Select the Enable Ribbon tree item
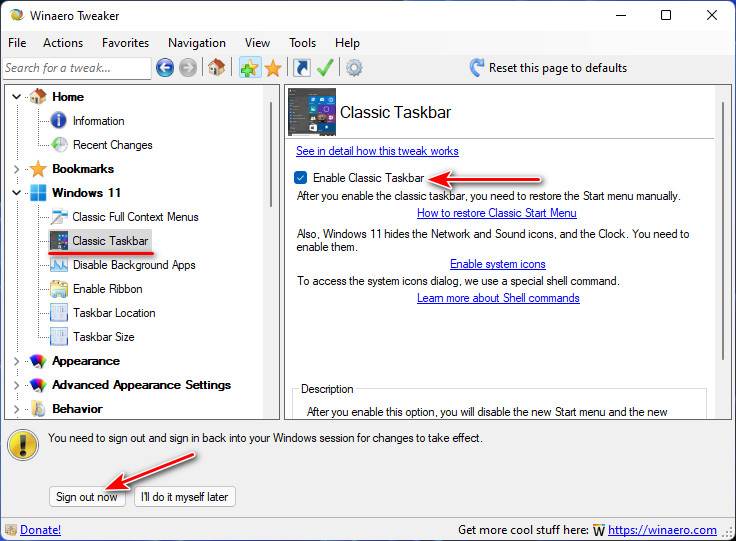This screenshot has width=736, height=541. tap(107, 289)
